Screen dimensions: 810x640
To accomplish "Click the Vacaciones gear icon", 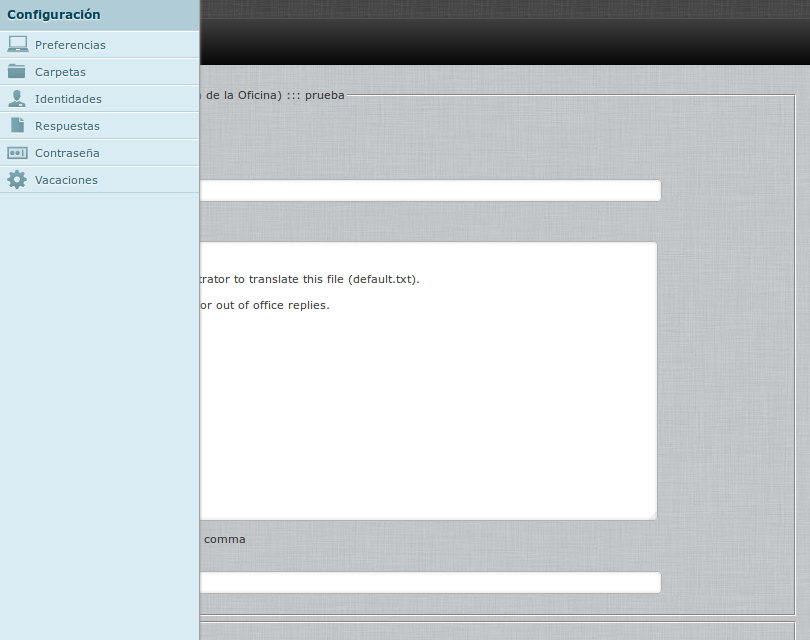I will pyautogui.click(x=17, y=179).
